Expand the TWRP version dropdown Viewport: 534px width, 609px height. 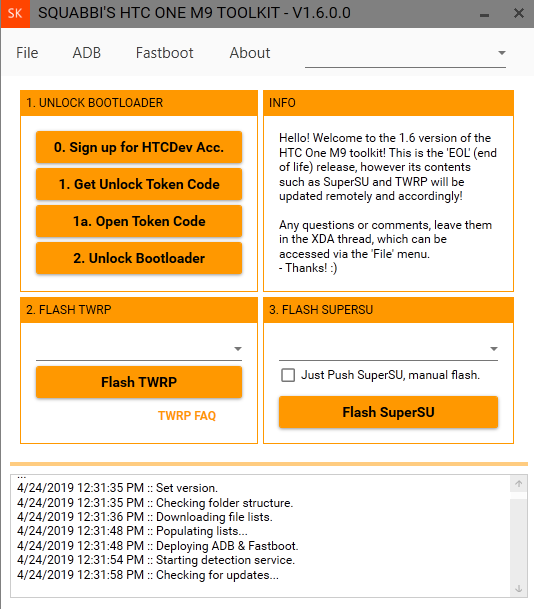139,349
